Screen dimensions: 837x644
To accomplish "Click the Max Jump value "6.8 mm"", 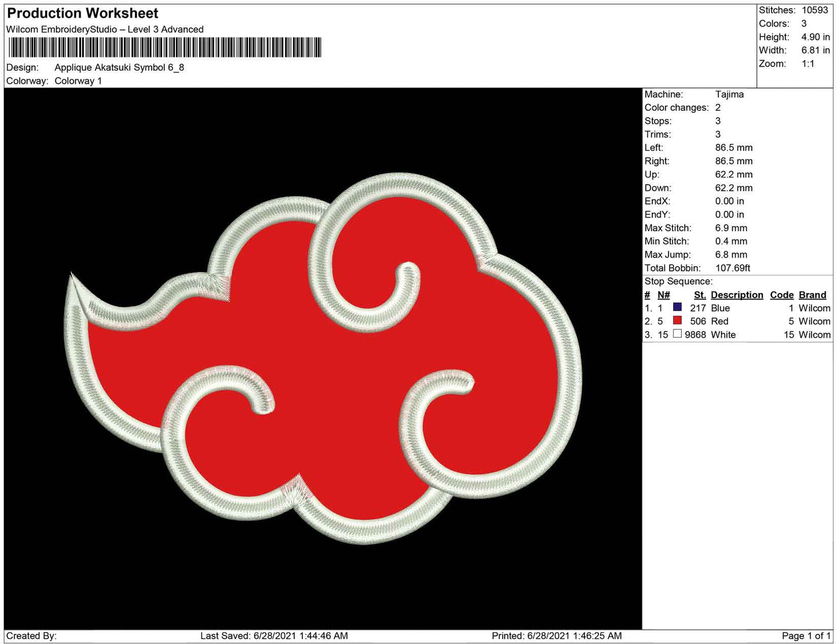I will [x=731, y=255].
